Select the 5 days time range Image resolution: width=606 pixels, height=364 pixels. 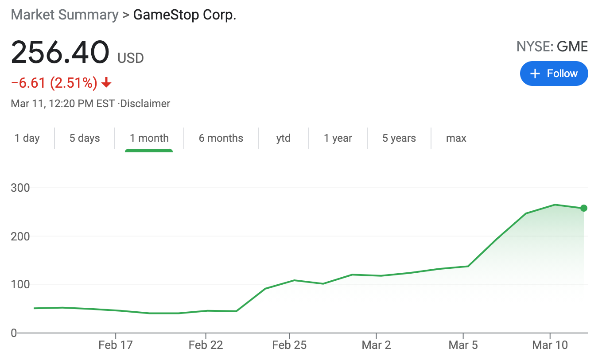[84, 138]
